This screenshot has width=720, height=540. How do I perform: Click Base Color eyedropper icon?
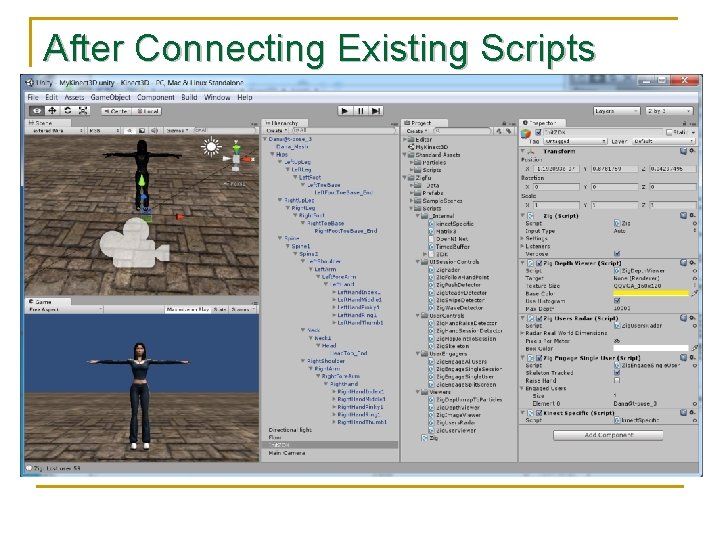(x=694, y=293)
